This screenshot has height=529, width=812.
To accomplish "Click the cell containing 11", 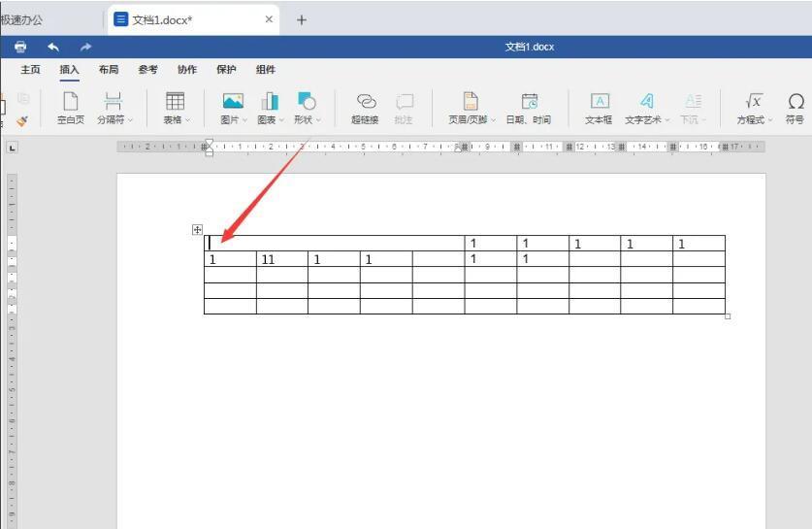I will [282, 259].
